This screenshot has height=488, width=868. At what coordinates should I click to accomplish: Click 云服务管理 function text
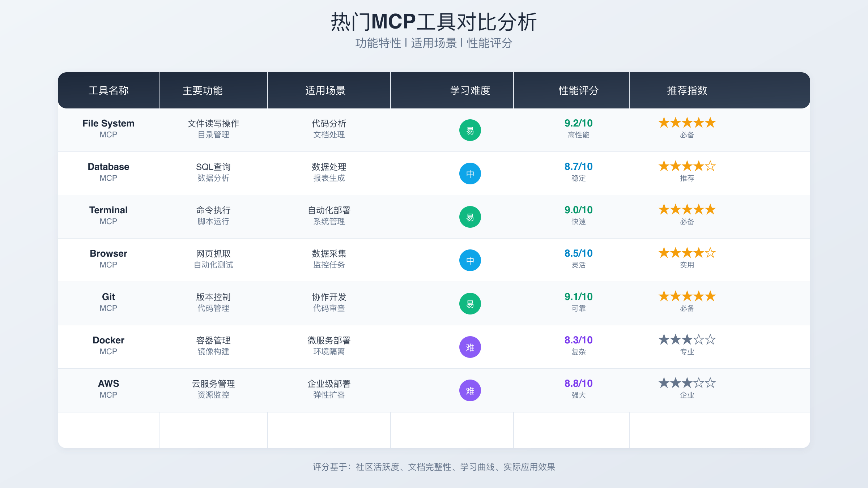pyautogui.click(x=213, y=384)
